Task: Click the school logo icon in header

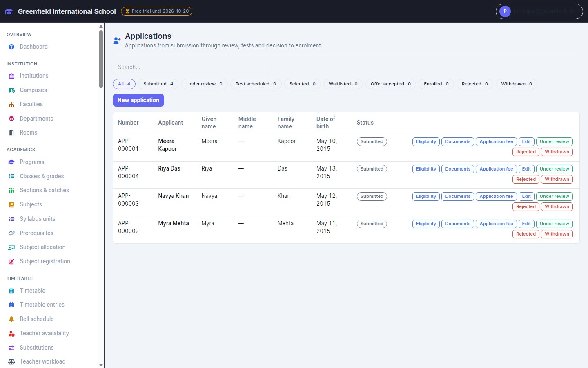Action: pyautogui.click(x=9, y=11)
